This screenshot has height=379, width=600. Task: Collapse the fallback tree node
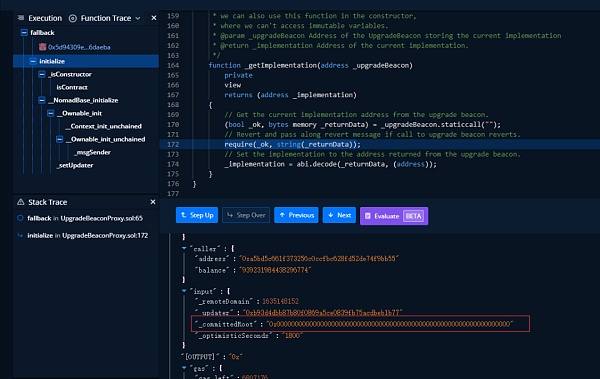24,33
